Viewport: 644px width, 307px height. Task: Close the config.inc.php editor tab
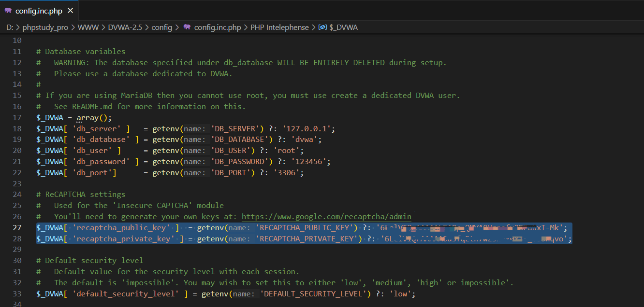click(x=71, y=11)
